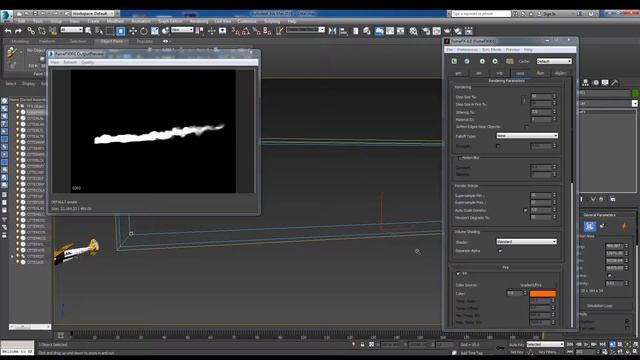Click the Jittering % input field
640x360 pixels.
tap(541, 112)
